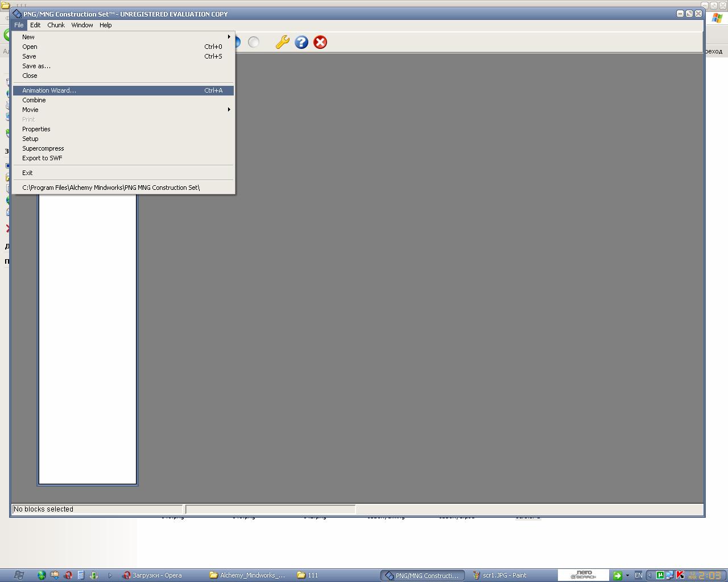Viewport: 728px width, 582px height.
Task: Select the Combine menu entry
Action: click(123, 100)
